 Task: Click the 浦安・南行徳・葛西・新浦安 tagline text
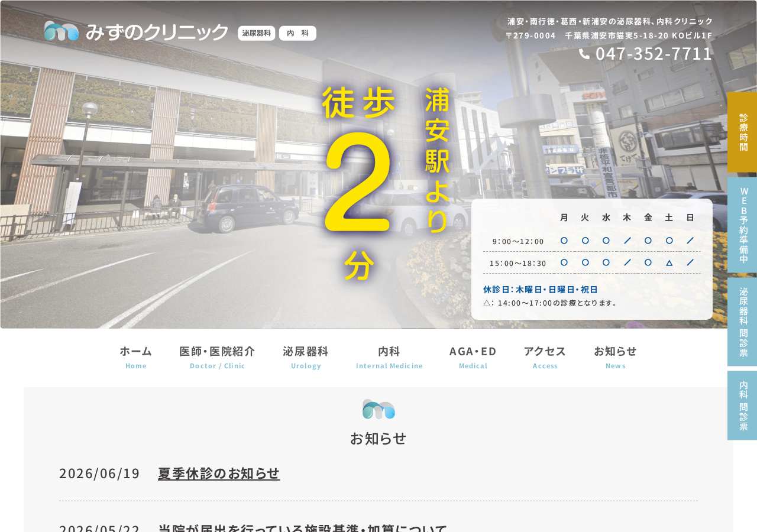tap(610, 21)
